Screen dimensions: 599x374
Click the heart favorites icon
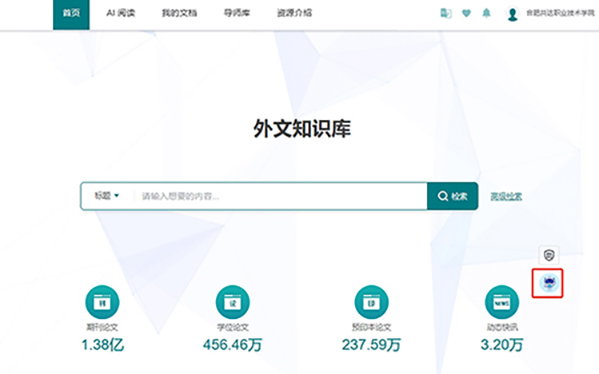[466, 13]
